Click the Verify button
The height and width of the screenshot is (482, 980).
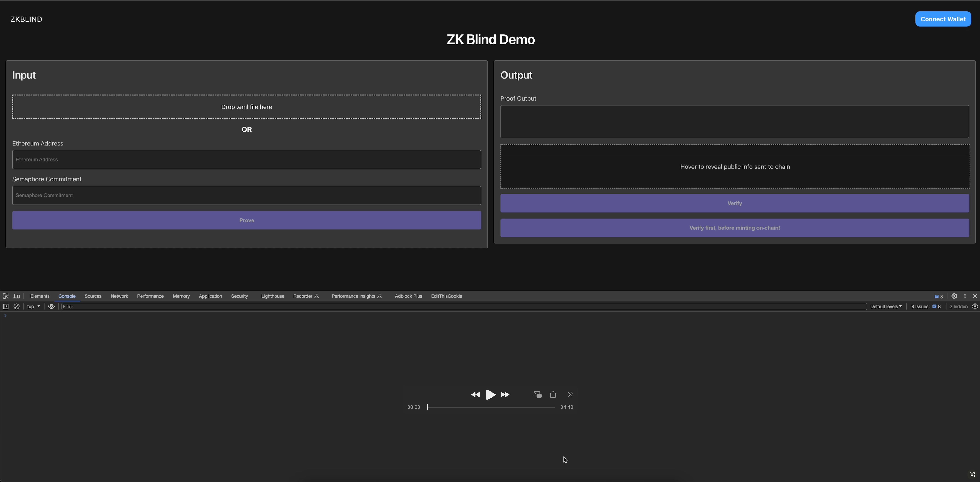pyautogui.click(x=735, y=203)
